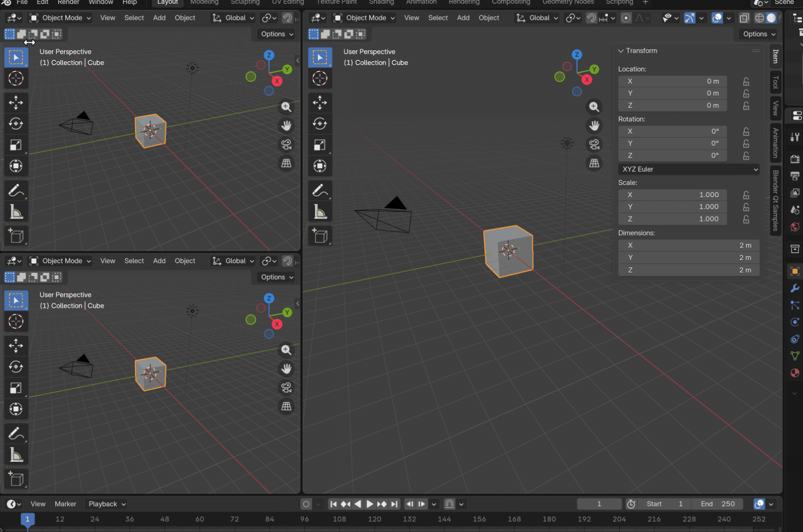
Task: Click zoom magnifier in right viewport
Action: pyautogui.click(x=594, y=107)
